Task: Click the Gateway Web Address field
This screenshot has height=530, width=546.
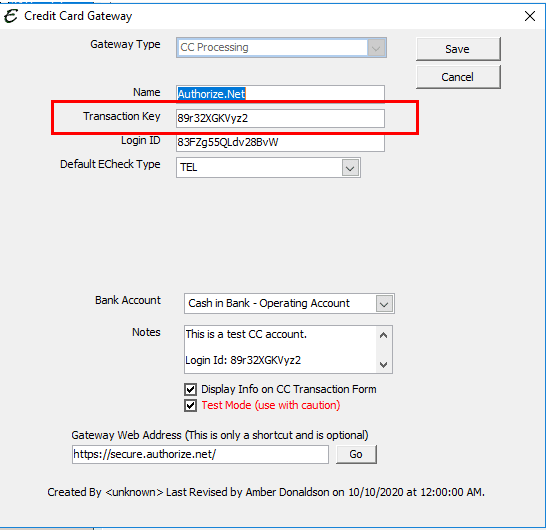Action: tap(200, 454)
